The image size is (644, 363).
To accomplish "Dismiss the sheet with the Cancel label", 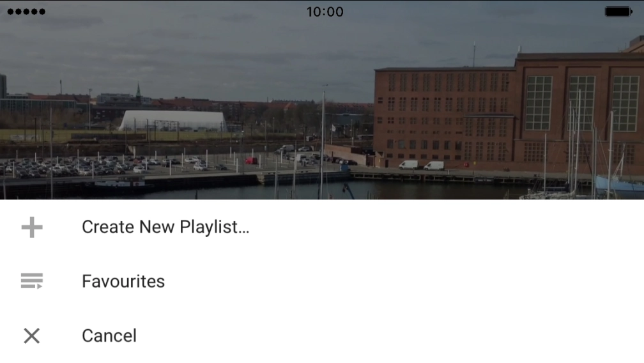I will pyautogui.click(x=109, y=336).
